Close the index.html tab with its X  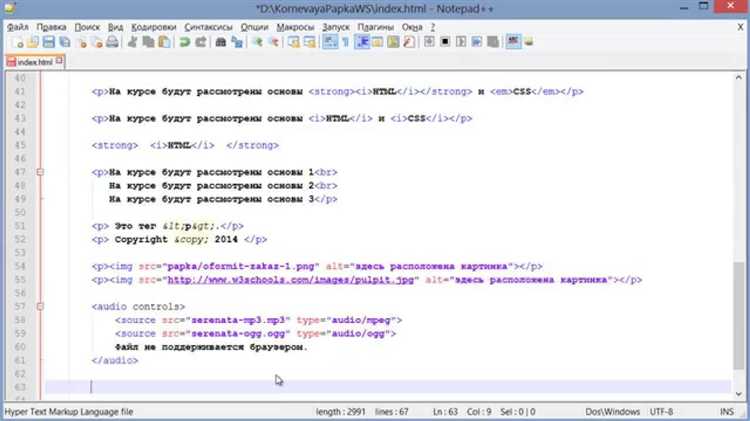59,61
